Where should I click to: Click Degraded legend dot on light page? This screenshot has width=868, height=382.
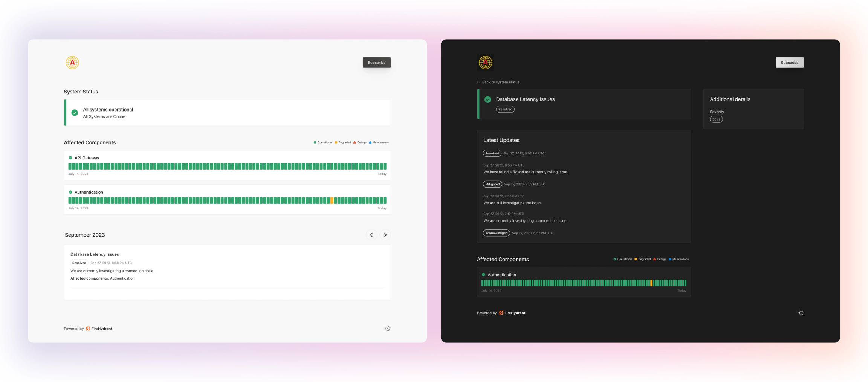(336, 142)
